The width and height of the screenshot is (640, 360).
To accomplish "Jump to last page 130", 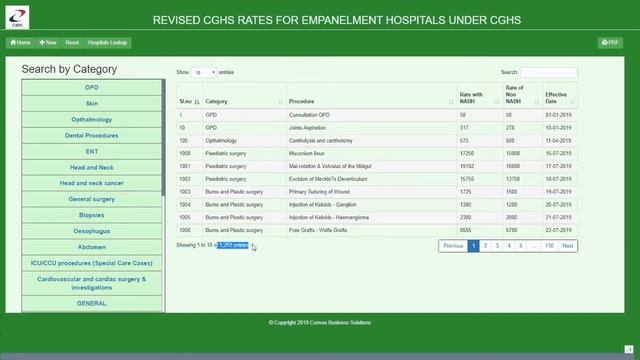I will [549, 246].
